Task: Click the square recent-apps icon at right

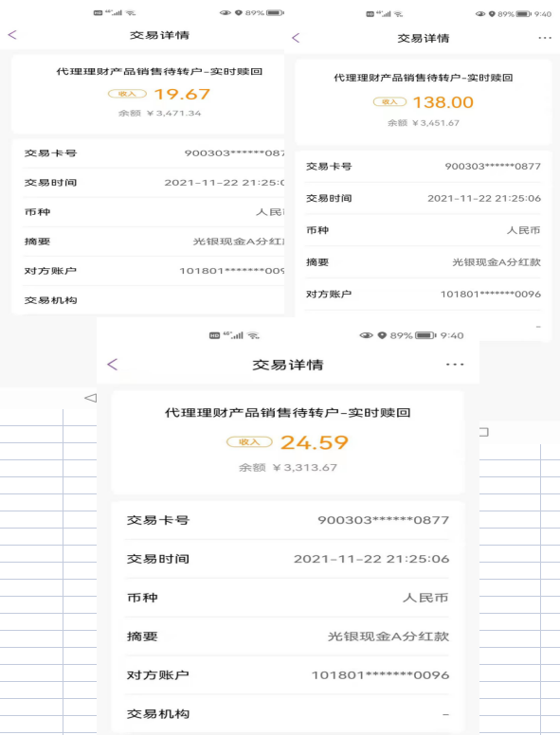Action: point(484,432)
